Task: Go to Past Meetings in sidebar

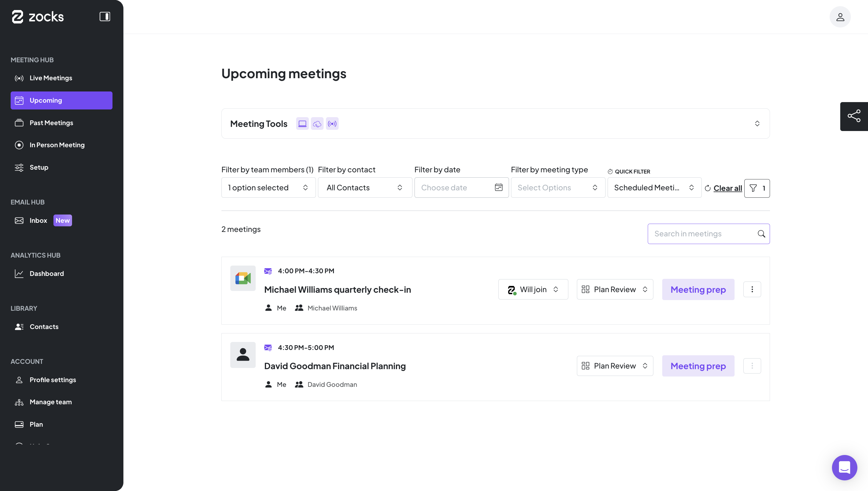Action: 51,123
